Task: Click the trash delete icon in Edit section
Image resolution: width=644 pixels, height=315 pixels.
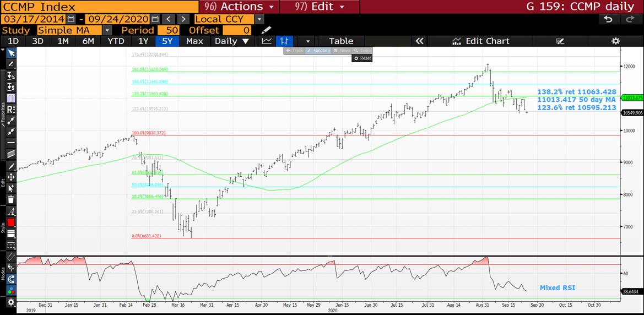Action: click(x=10, y=200)
